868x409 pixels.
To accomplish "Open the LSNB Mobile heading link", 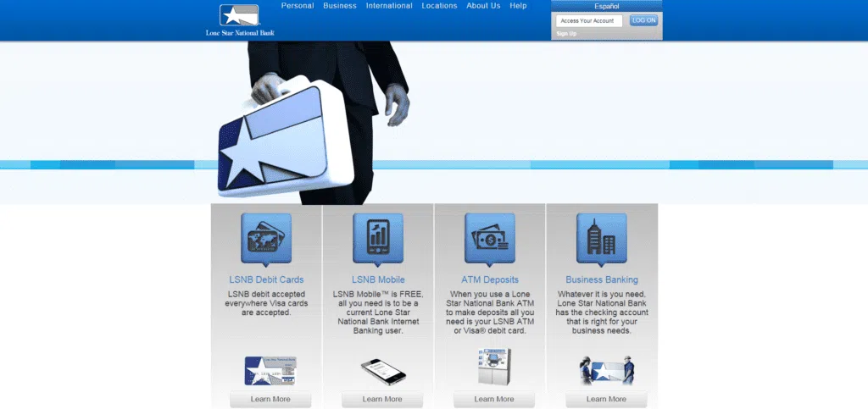I will (378, 279).
